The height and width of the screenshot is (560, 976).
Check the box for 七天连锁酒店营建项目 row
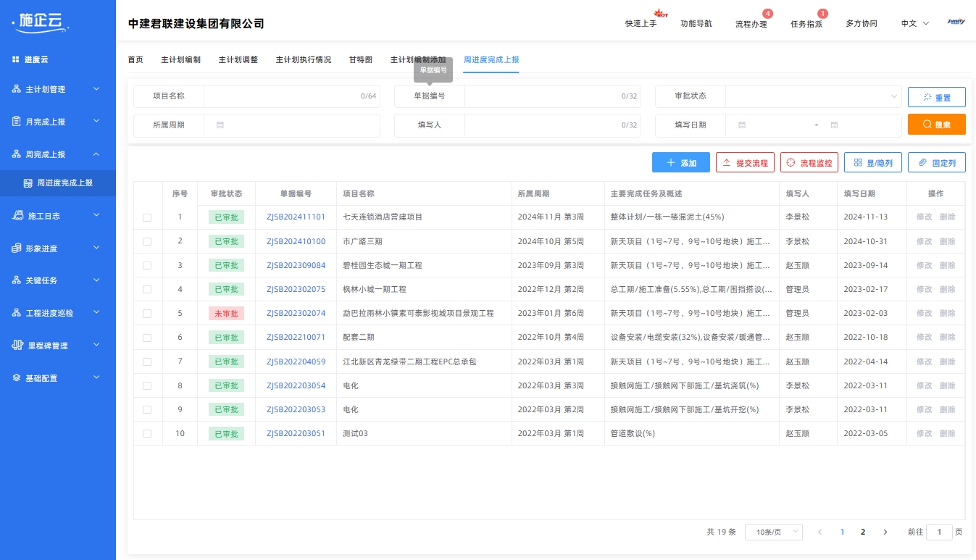147,217
